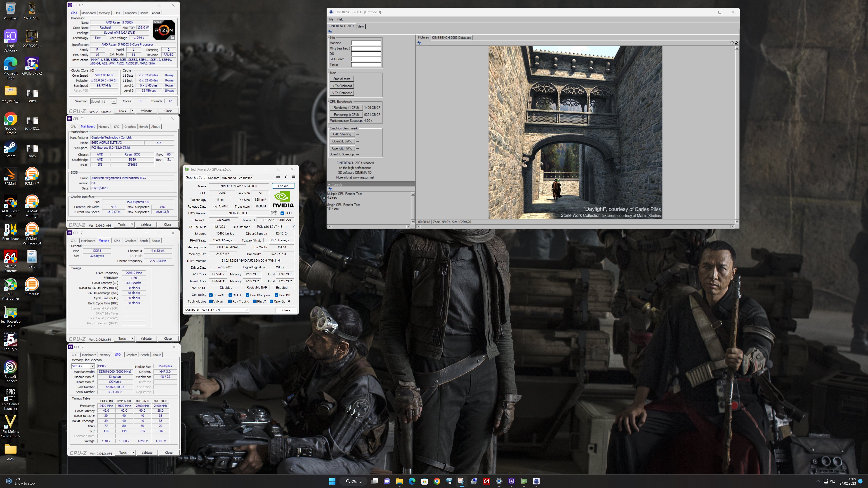
Task: Click the GPU-Z refresh icon
Action: pyautogui.click(x=286, y=177)
